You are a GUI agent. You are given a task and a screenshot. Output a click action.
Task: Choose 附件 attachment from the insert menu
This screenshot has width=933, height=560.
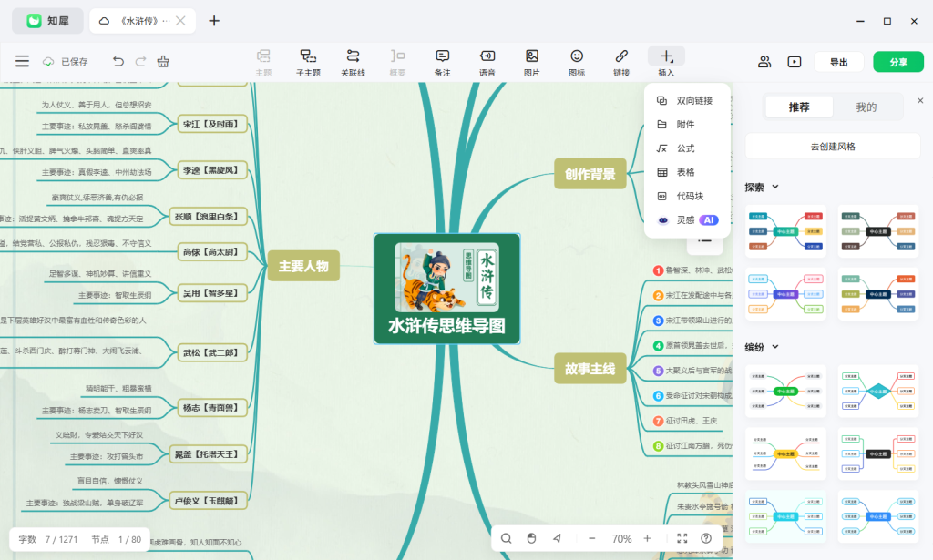pos(685,124)
